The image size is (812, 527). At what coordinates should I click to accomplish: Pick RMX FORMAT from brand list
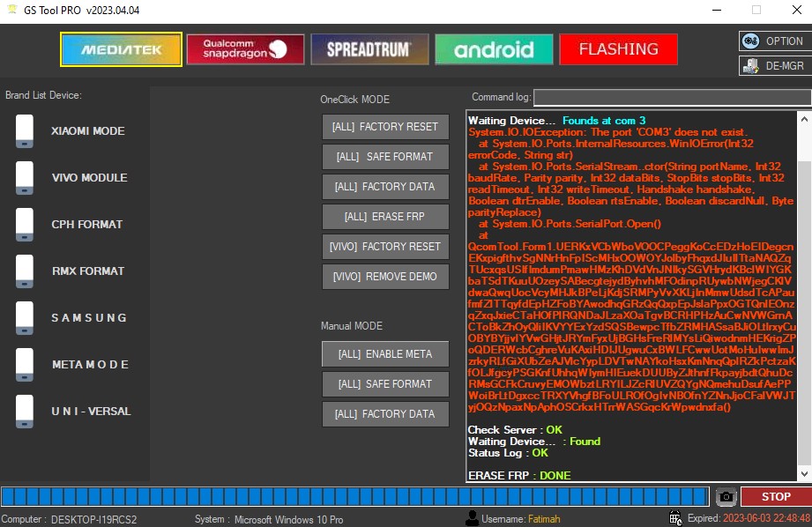click(x=88, y=271)
